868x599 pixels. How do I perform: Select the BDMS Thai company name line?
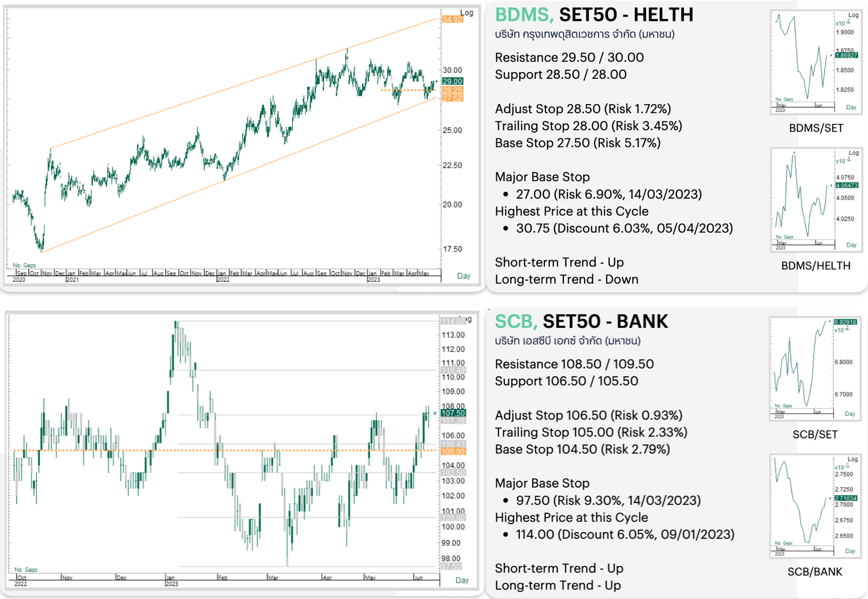point(585,34)
